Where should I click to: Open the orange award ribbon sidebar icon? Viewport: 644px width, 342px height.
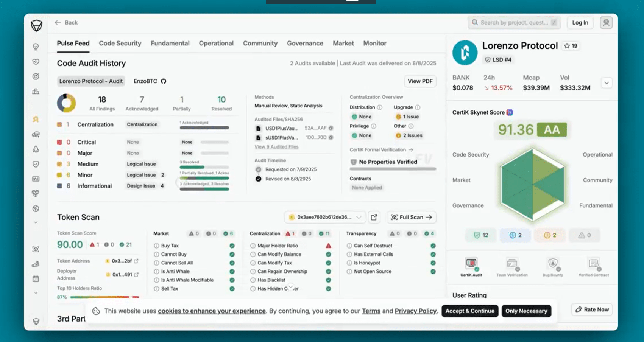[x=36, y=120]
